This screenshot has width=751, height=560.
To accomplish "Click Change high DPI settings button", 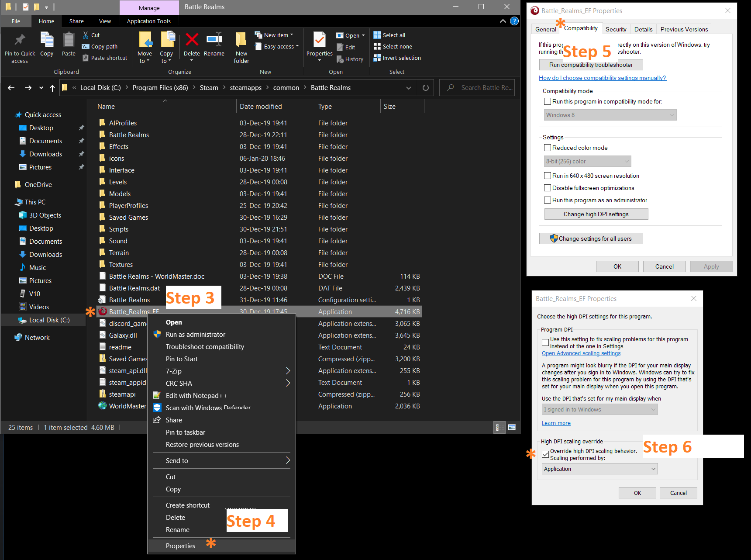I will (596, 214).
